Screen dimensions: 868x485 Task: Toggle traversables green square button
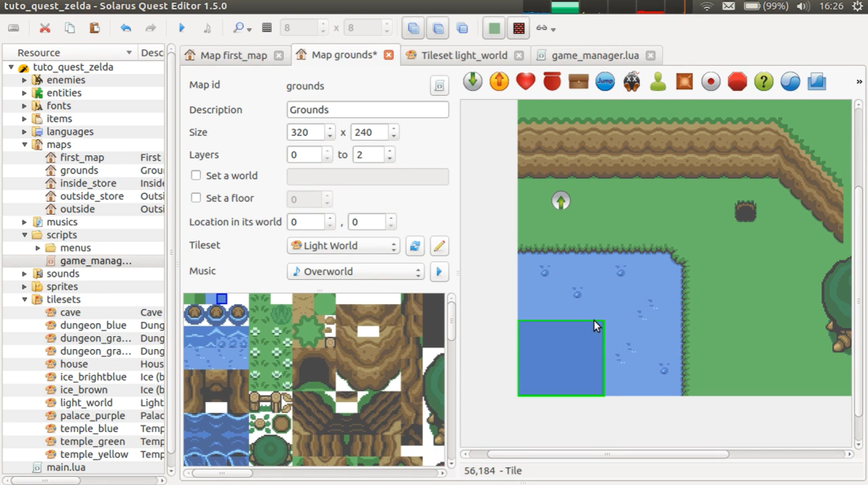click(493, 28)
